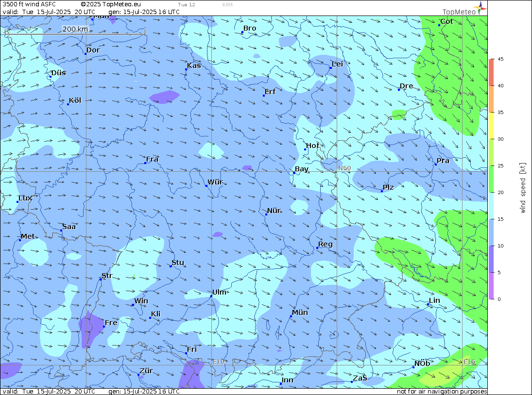
Task: Select the 'Kas' city label
Action: point(194,66)
